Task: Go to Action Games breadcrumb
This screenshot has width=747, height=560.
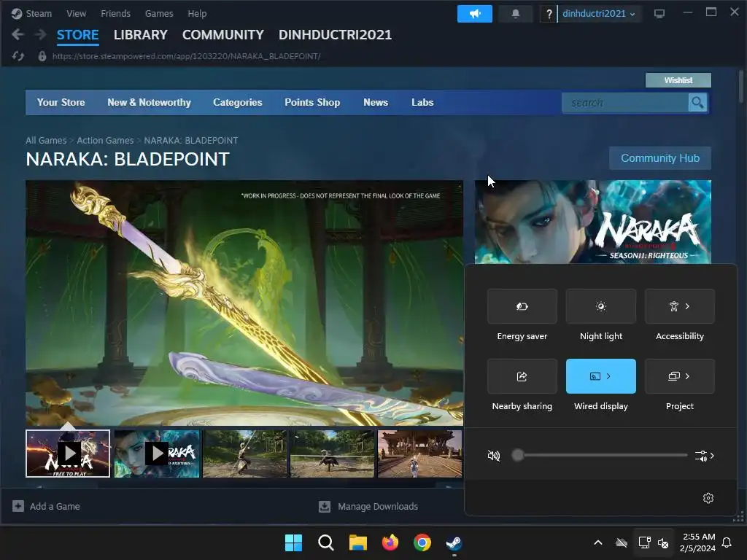Action: coord(105,141)
